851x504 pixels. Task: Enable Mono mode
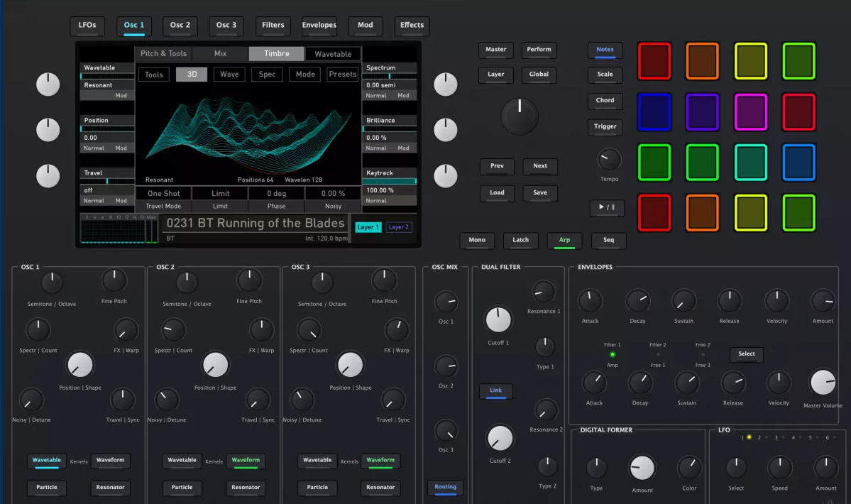click(x=477, y=241)
